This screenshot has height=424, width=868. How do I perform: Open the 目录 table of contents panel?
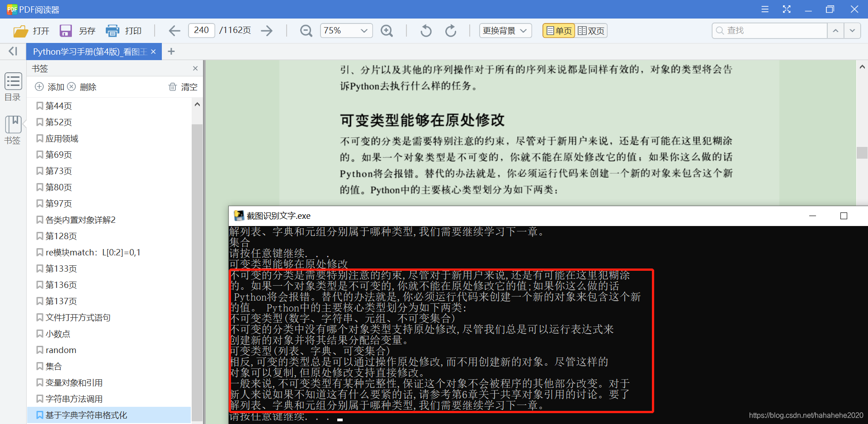(13, 87)
